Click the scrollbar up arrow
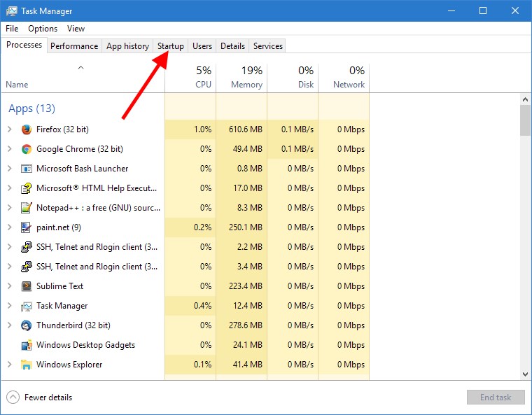 525,99
